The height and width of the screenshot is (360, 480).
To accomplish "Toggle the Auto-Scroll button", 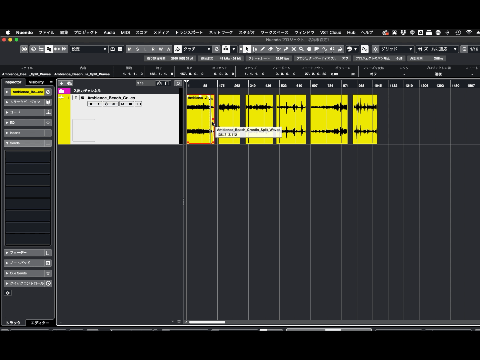I will [x=178, y=49].
